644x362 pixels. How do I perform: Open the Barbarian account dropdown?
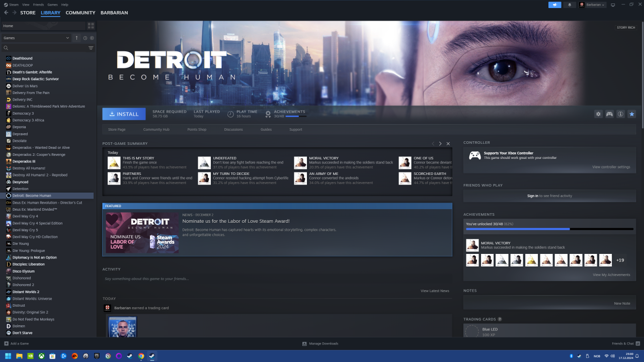[592, 5]
